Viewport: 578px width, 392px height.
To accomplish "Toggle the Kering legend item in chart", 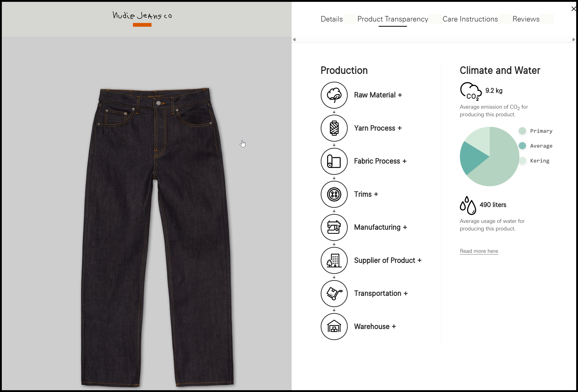I will pos(539,161).
